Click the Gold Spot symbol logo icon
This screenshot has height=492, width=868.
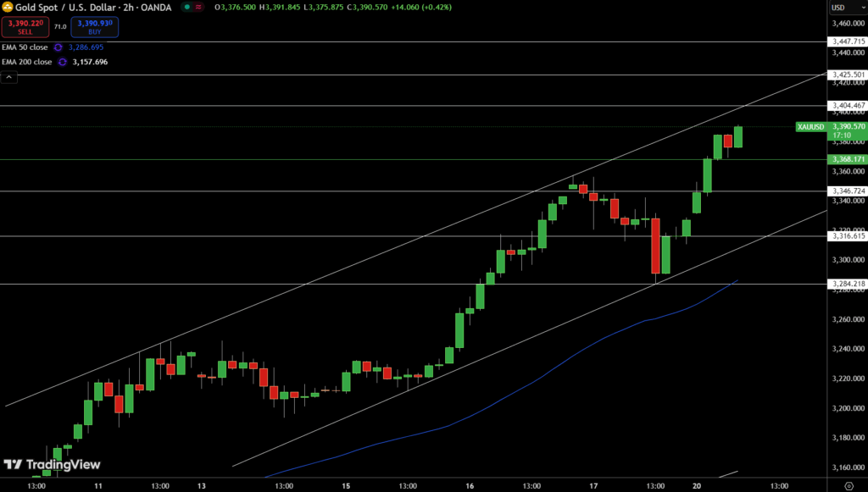click(6, 7)
